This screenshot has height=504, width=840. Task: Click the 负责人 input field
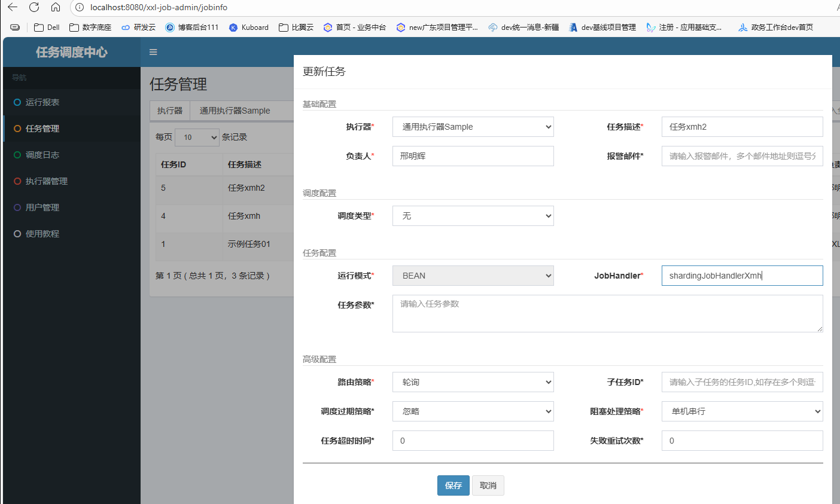473,156
